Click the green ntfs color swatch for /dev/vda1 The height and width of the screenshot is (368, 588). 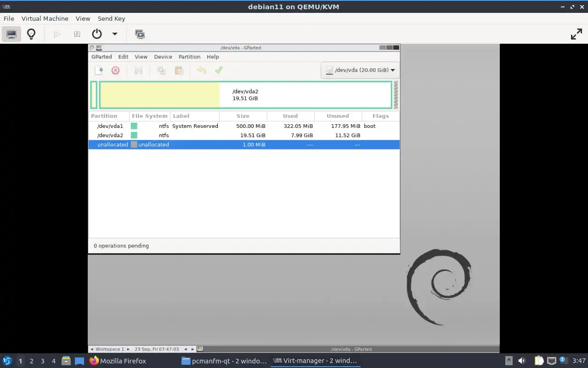(134, 126)
